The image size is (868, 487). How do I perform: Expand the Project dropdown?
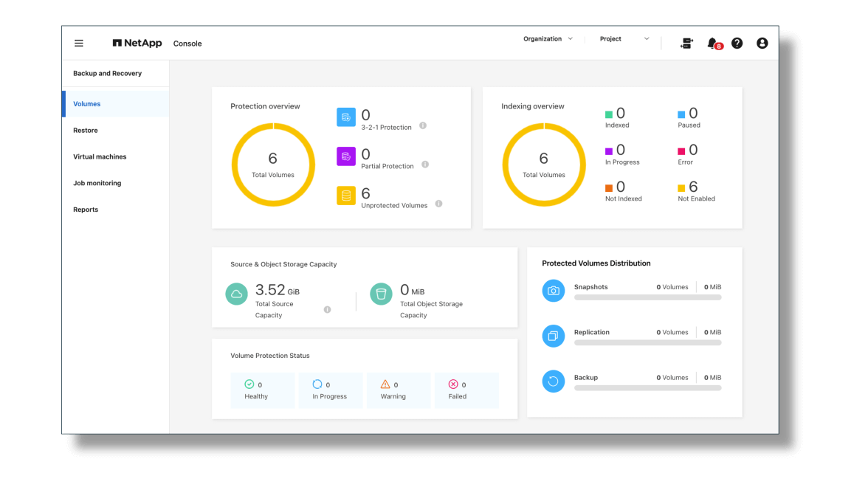[x=624, y=39]
